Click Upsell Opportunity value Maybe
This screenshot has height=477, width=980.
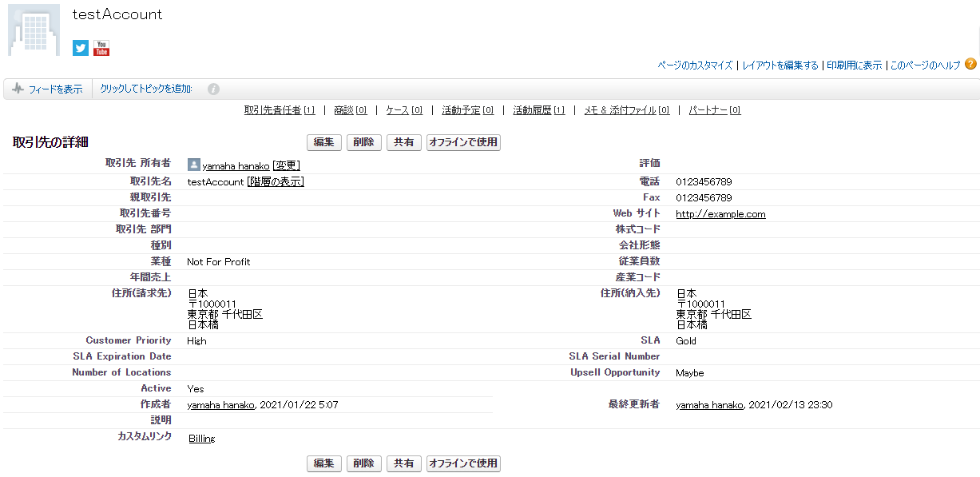pyautogui.click(x=690, y=373)
